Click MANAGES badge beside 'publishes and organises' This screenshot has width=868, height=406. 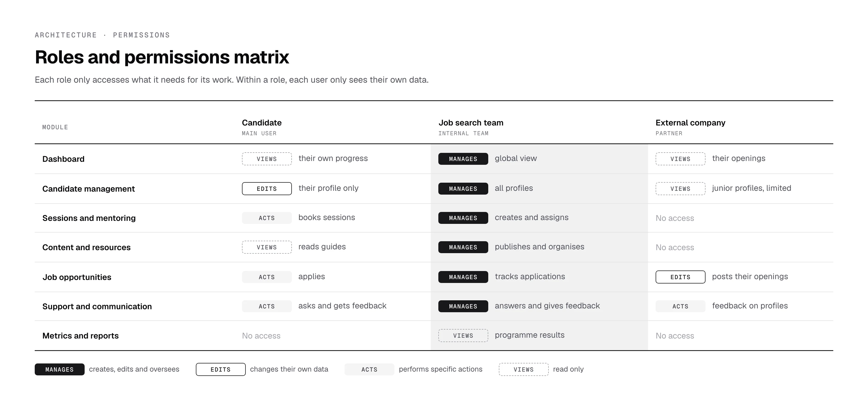pos(463,247)
